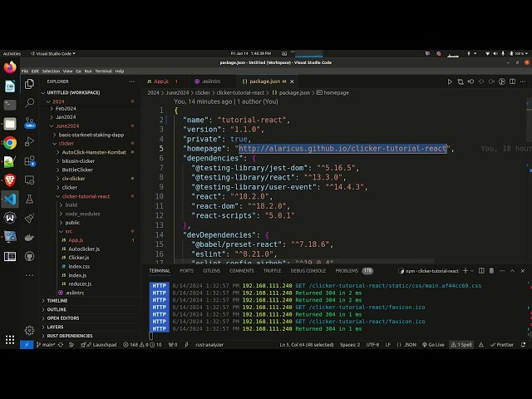Launch Google Chrome from the dock
Viewport: 532px width, 399px height.
pyautogui.click(x=10, y=143)
